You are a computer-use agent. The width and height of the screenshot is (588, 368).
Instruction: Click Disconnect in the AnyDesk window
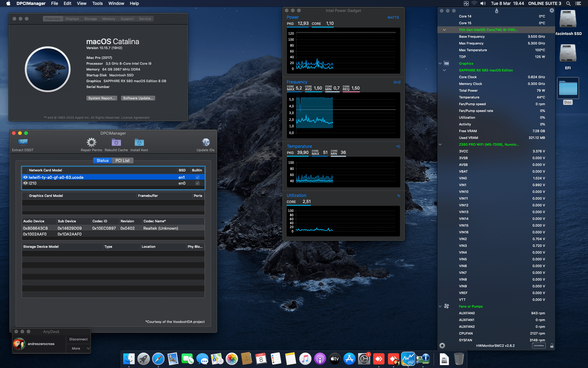pos(78,339)
